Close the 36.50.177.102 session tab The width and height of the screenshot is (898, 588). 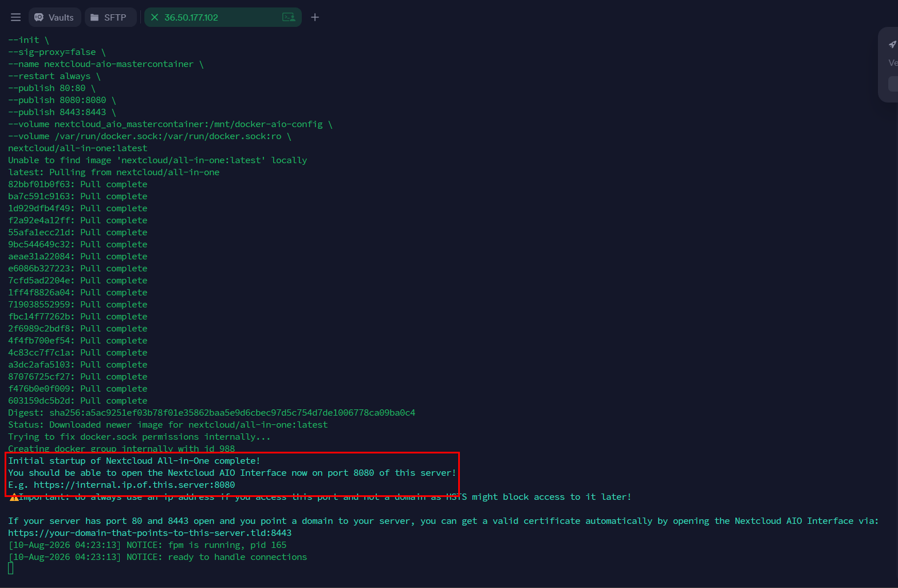pos(154,17)
